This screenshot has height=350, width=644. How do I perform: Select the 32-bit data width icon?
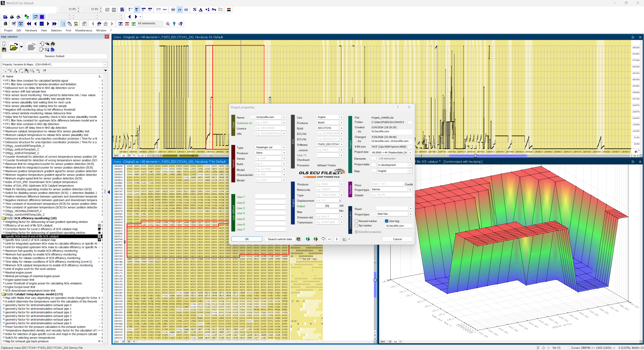[x=143, y=10]
